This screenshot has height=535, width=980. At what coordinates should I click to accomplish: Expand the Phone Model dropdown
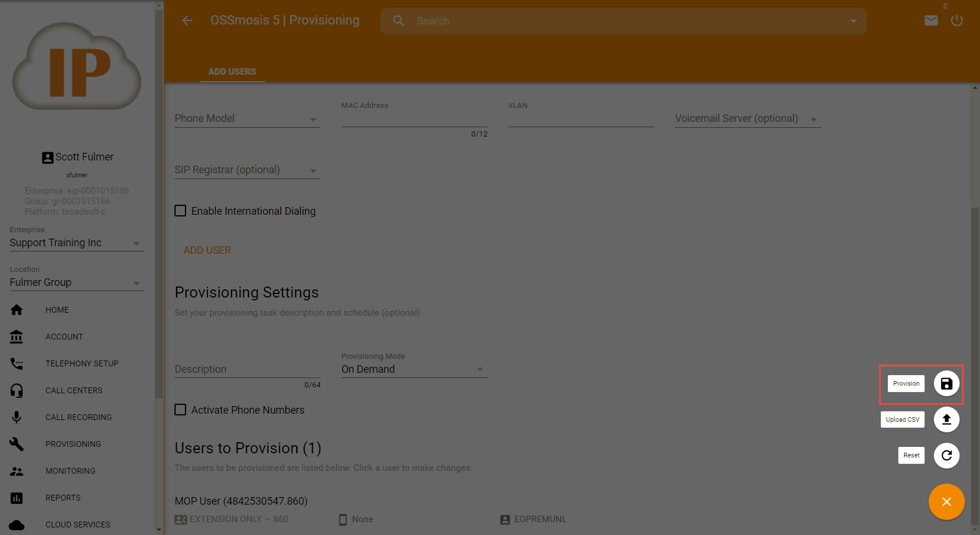[247, 119]
